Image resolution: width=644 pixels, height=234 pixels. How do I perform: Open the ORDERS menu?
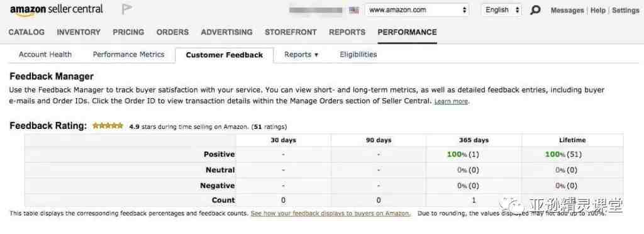(172, 32)
